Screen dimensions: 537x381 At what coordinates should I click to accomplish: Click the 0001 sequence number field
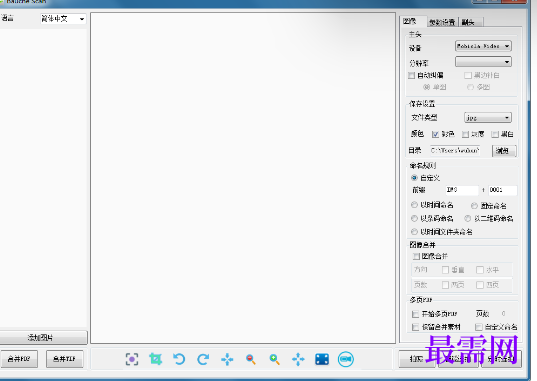tap(502, 190)
